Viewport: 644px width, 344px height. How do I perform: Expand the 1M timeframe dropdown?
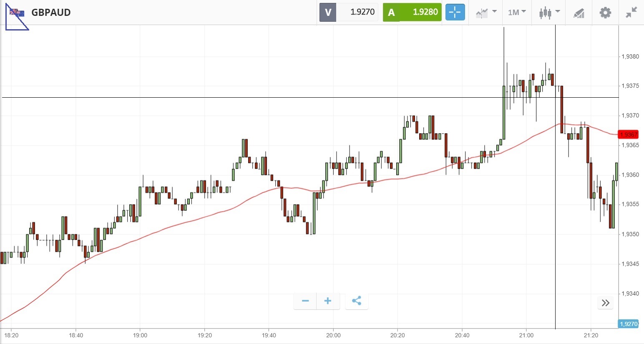click(x=517, y=13)
